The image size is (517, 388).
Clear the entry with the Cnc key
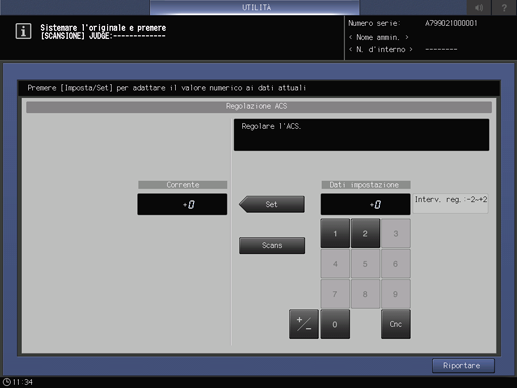[396, 324]
